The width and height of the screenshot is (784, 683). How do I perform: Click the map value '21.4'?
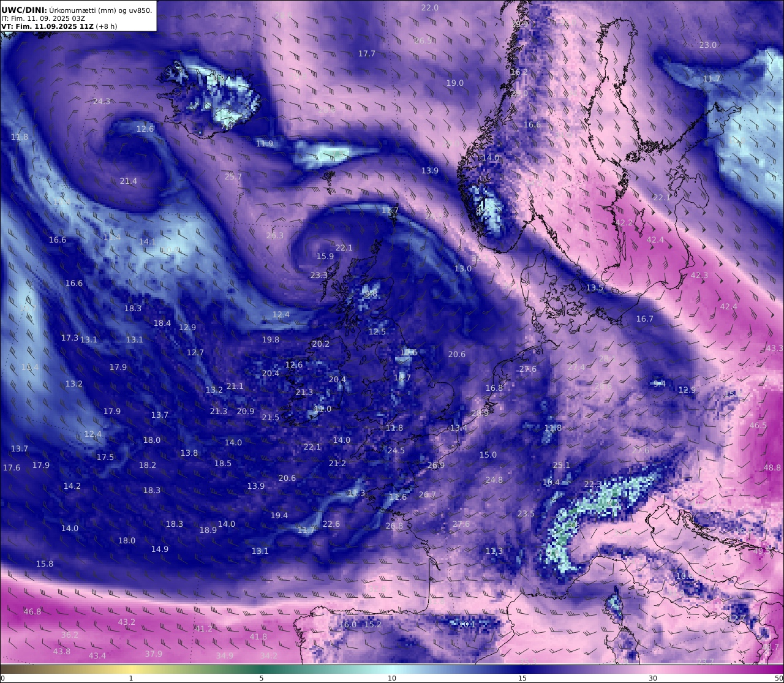[129, 181]
